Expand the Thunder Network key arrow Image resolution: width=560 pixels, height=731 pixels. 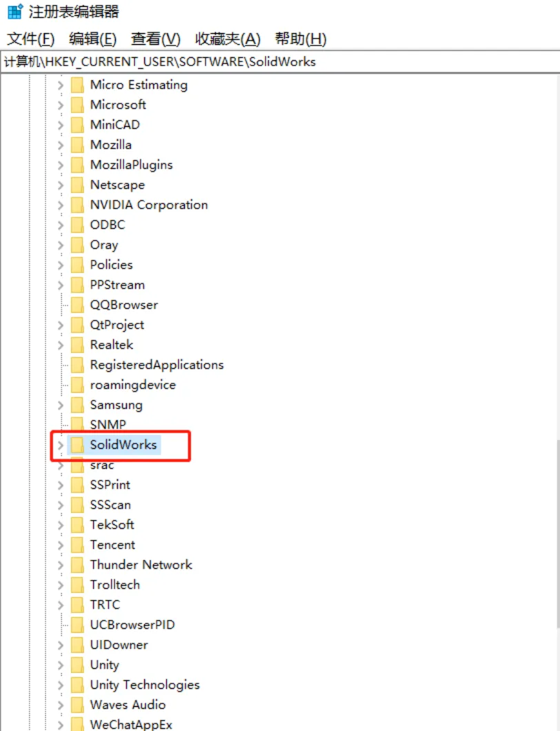point(61,565)
